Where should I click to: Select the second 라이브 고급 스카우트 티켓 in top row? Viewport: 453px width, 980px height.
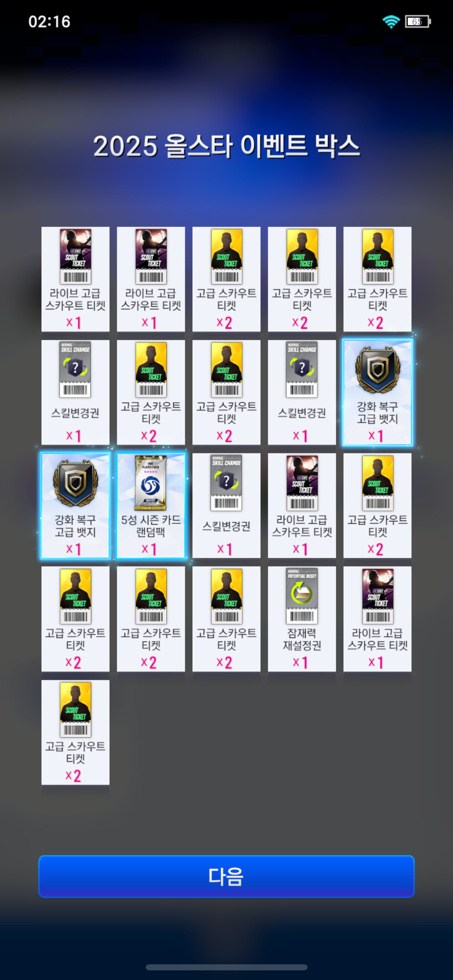[151, 279]
